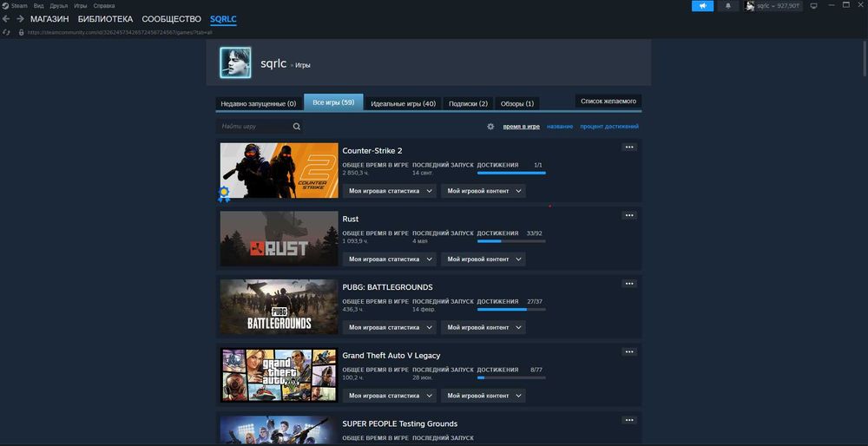Expand Counter-Strike 2 Мой игровой контент
This screenshot has height=446, width=868.
coord(483,191)
